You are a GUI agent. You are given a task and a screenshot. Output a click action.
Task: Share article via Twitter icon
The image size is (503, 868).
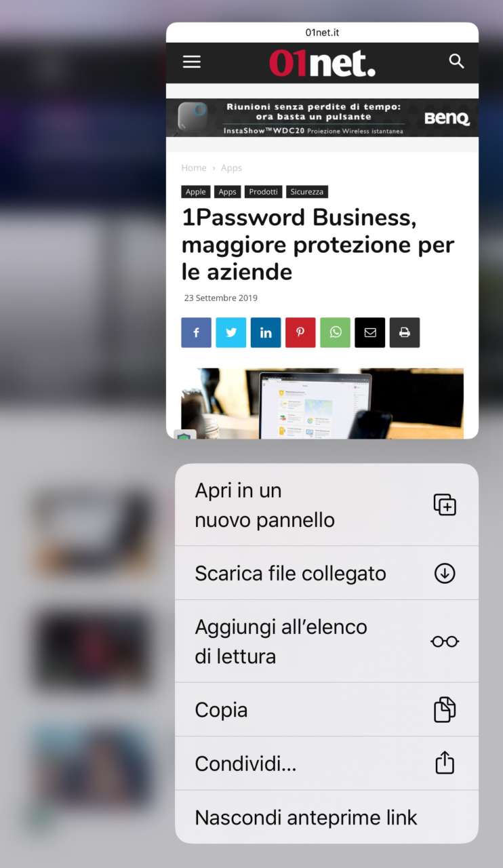(x=231, y=332)
